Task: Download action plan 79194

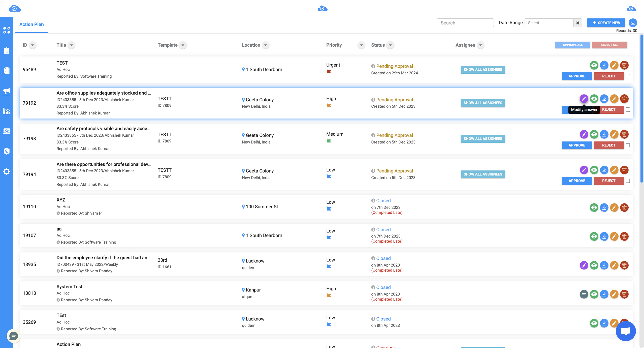Action: click(x=604, y=170)
